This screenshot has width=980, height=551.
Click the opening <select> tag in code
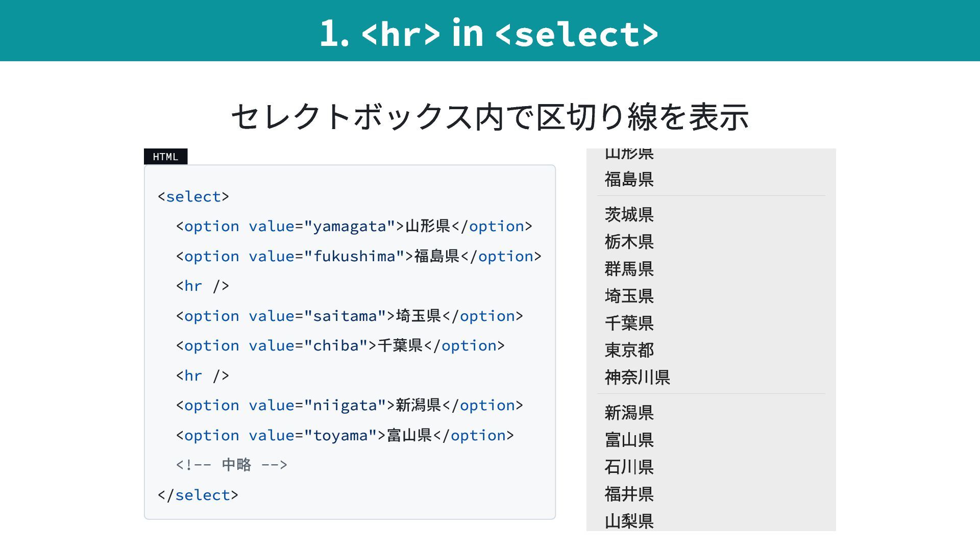click(x=193, y=197)
